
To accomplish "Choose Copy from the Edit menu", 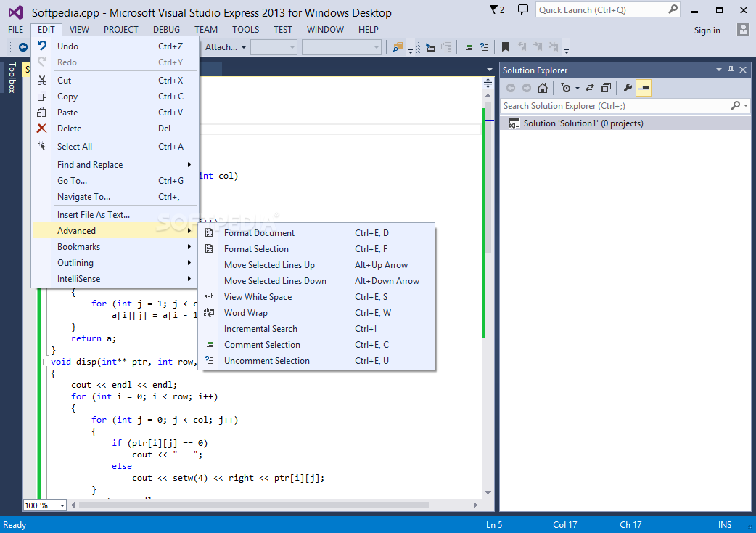I will (115, 97).
